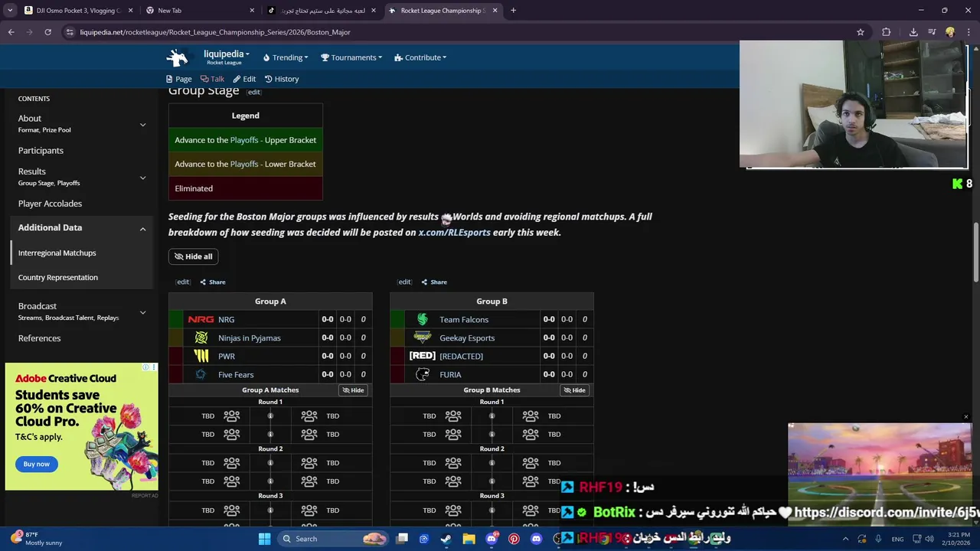Click the PWR team logo

(201, 356)
